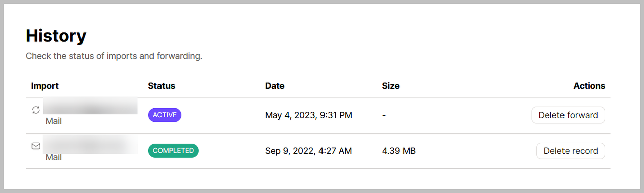
Task: Select the Size column header
Action: point(391,86)
